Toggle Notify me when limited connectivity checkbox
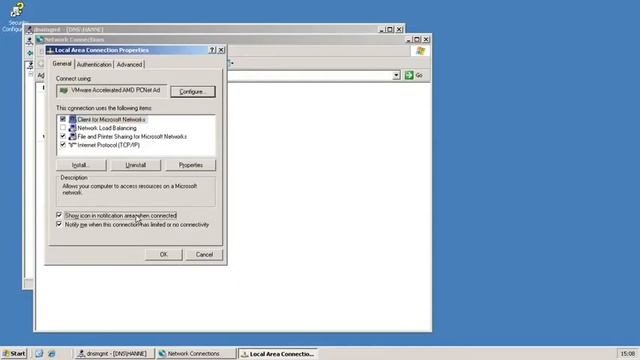The image size is (640, 360). click(59, 224)
